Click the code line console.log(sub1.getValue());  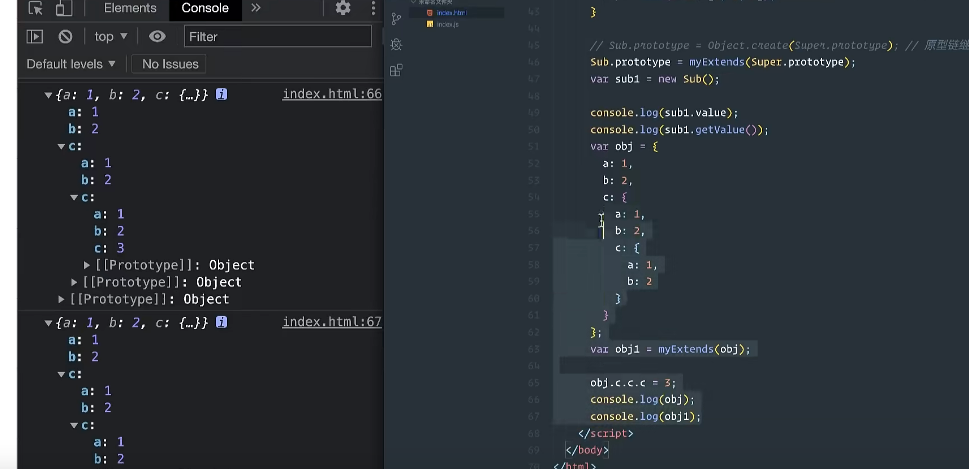tap(680, 130)
